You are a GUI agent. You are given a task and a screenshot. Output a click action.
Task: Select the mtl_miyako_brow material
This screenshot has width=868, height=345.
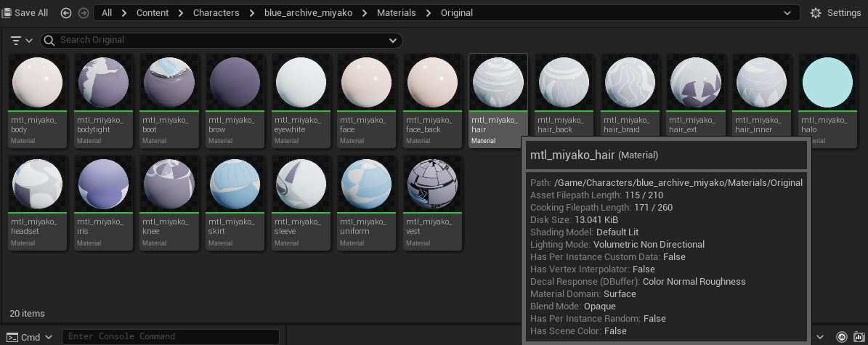click(235, 101)
